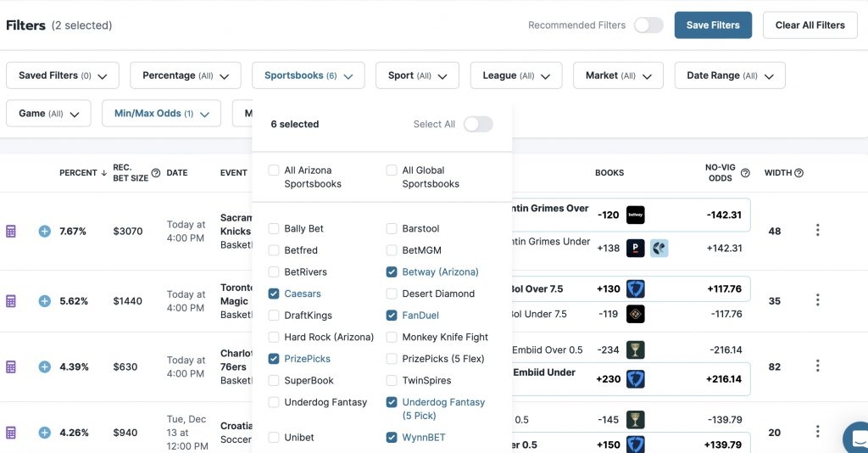Screen dimensions: 868x453
Task: Open the Game filter dropdown
Action: pos(48,114)
